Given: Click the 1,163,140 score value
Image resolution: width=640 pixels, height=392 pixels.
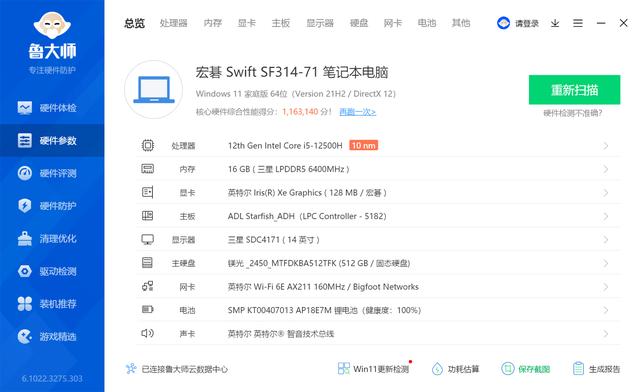Looking at the screenshot, I should (x=300, y=111).
